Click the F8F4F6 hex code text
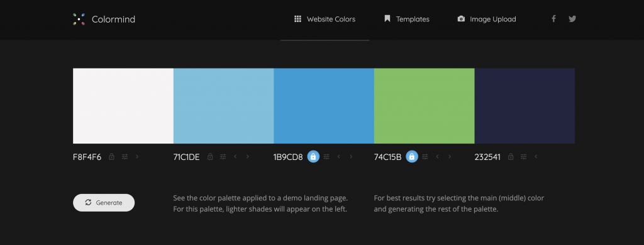This screenshot has height=245, width=644. pyautogui.click(x=87, y=157)
